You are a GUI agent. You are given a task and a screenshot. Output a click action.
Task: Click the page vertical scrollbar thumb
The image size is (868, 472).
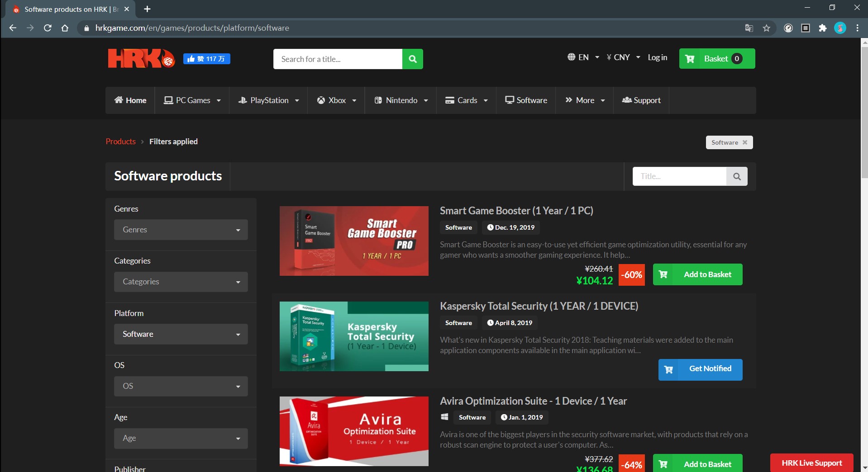pyautogui.click(x=864, y=113)
